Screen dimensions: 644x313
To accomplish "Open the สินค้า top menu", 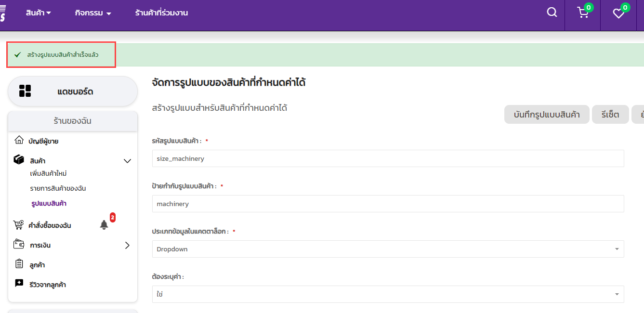I will 39,13.
